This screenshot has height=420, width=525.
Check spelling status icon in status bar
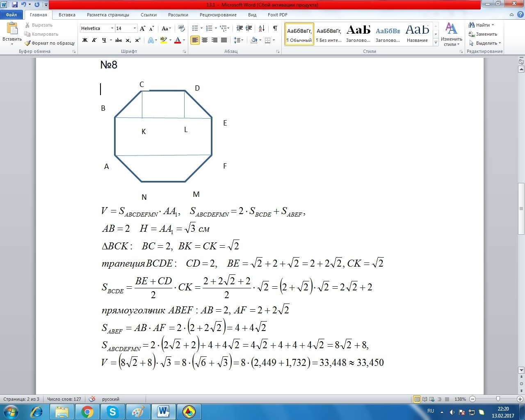(x=92, y=399)
